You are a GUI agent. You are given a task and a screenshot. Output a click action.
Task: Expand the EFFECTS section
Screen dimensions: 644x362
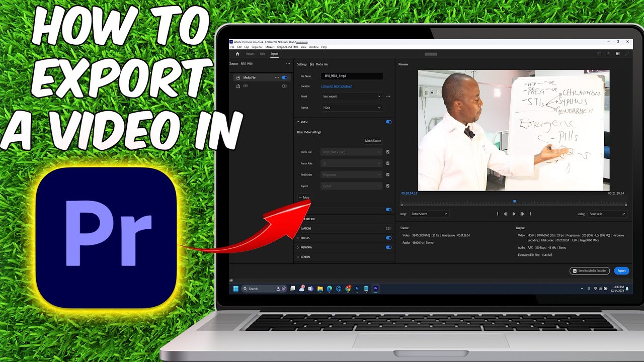click(298, 238)
